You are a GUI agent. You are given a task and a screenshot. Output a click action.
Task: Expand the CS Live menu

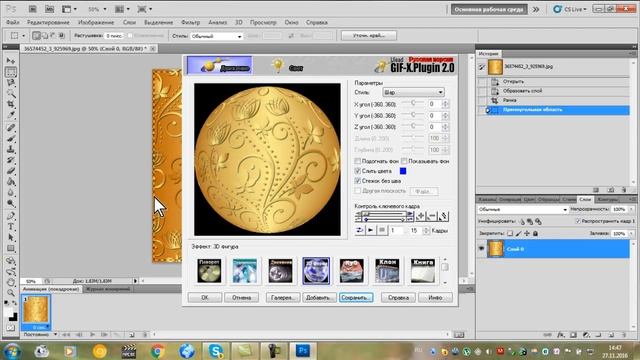(x=570, y=9)
